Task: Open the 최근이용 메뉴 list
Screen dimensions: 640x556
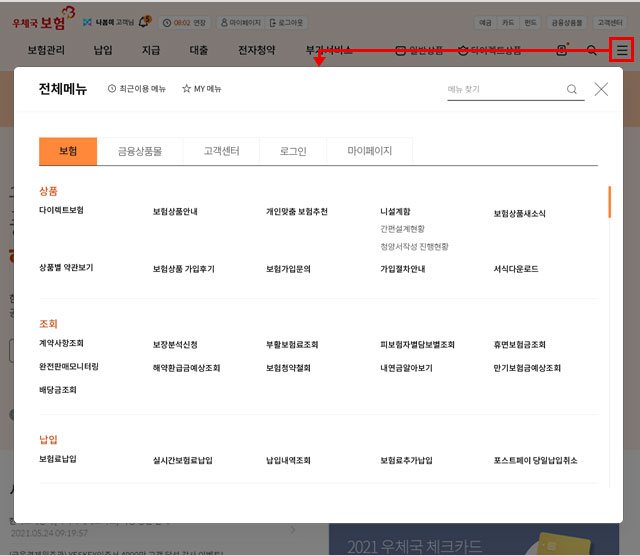Action: pyautogui.click(x=137, y=89)
